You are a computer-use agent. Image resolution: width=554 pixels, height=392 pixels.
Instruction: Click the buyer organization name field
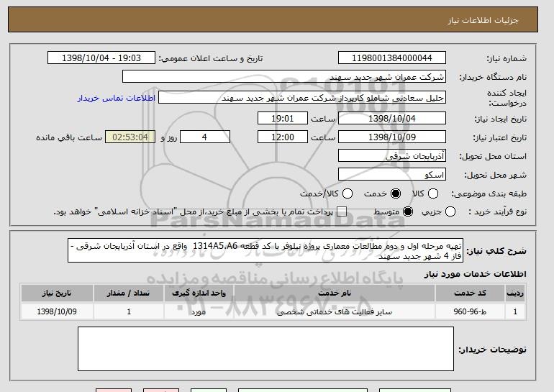tap(284, 77)
